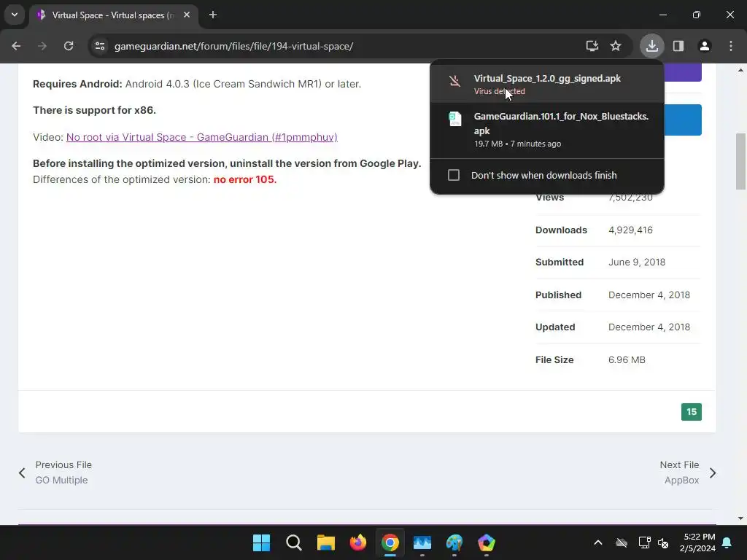Open Firefox from the taskbar
This screenshot has width=747, height=560.
[358, 542]
